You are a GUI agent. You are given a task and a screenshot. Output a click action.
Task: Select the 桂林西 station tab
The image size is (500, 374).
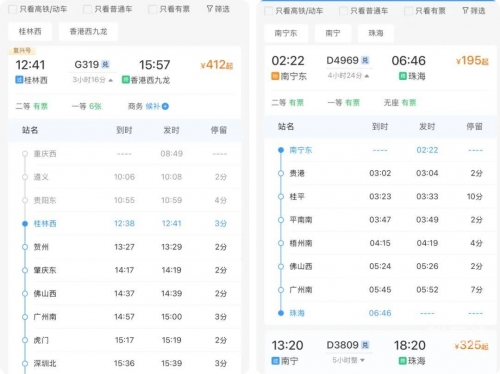coord(30,32)
